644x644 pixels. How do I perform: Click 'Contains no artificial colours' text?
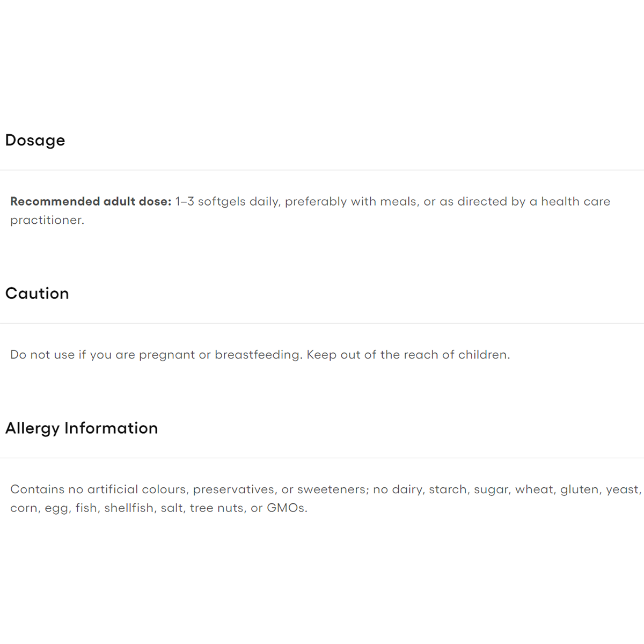tap(99, 489)
